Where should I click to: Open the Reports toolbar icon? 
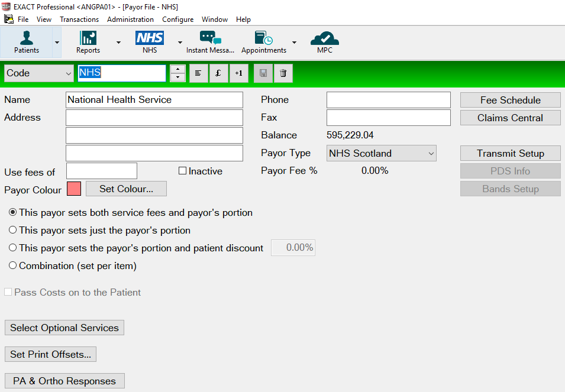click(88, 42)
